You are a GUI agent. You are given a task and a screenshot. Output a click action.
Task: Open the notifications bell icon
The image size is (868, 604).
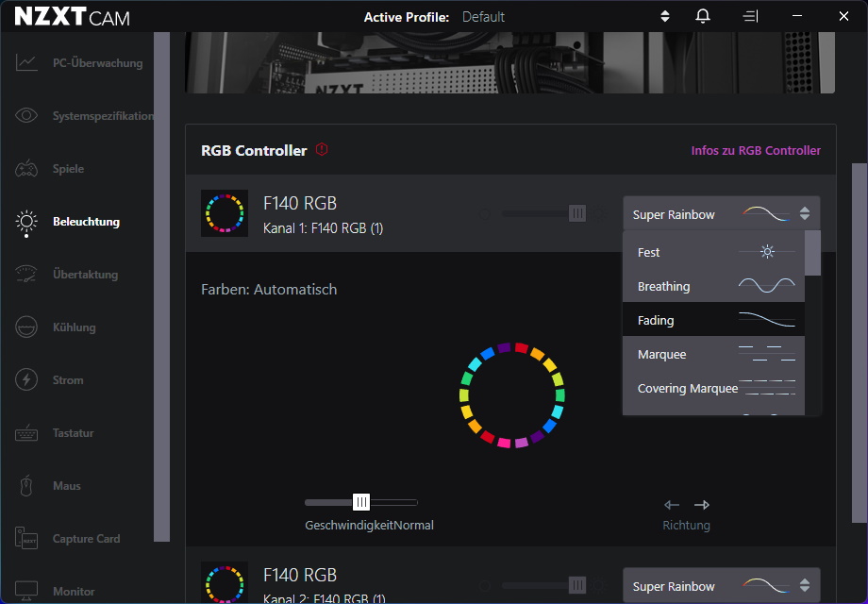pyautogui.click(x=703, y=17)
